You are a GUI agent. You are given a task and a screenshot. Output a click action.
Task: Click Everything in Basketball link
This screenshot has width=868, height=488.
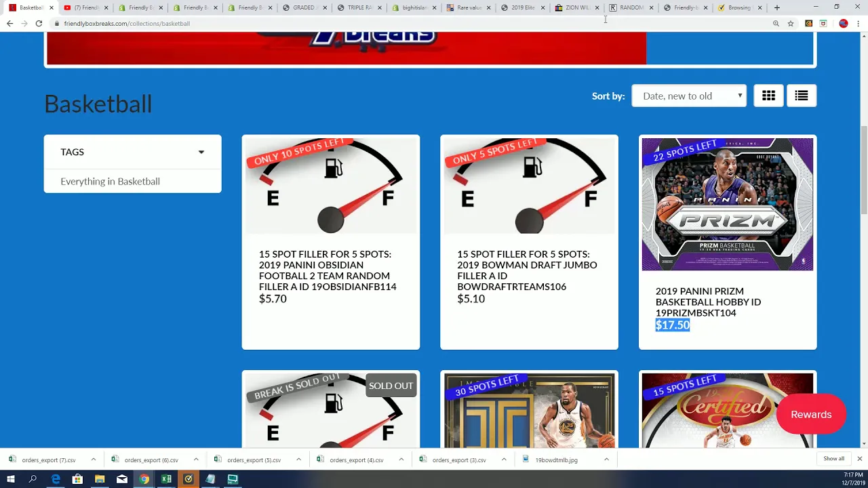click(x=110, y=181)
